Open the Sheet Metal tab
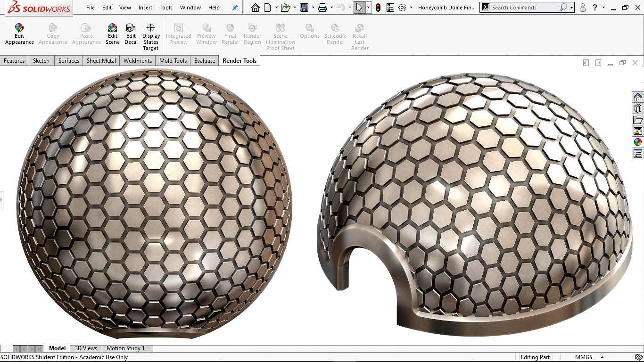 (x=101, y=61)
